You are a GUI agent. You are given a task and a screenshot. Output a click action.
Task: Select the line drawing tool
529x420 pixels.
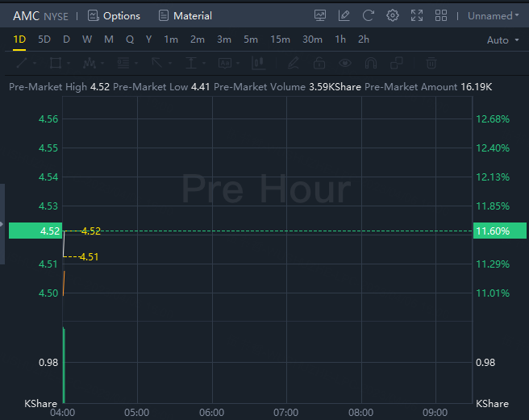pos(22,63)
